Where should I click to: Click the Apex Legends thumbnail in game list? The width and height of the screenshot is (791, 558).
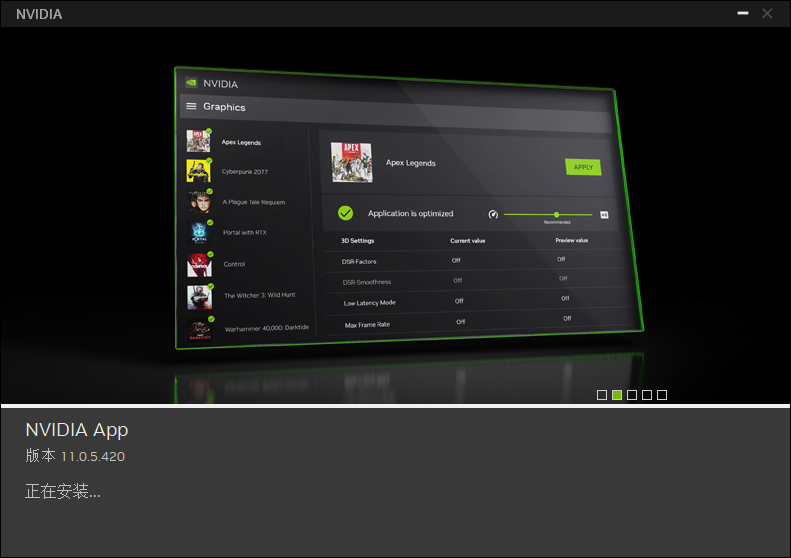198,141
